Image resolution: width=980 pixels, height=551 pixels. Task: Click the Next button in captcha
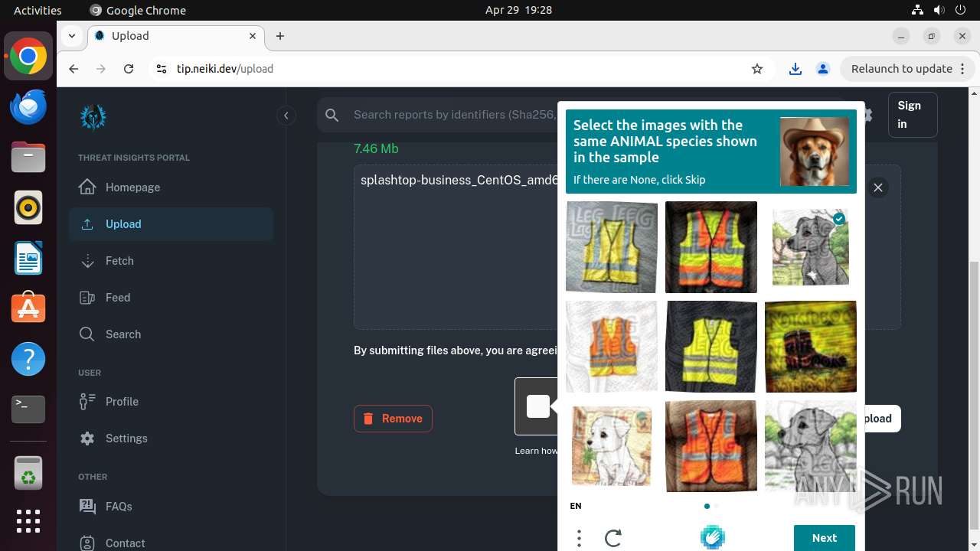point(825,538)
